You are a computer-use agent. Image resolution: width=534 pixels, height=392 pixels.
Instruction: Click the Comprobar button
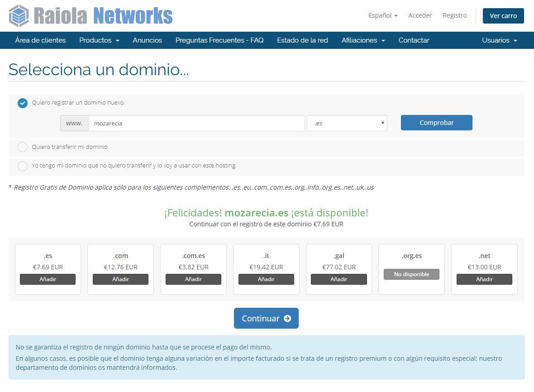coord(436,123)
